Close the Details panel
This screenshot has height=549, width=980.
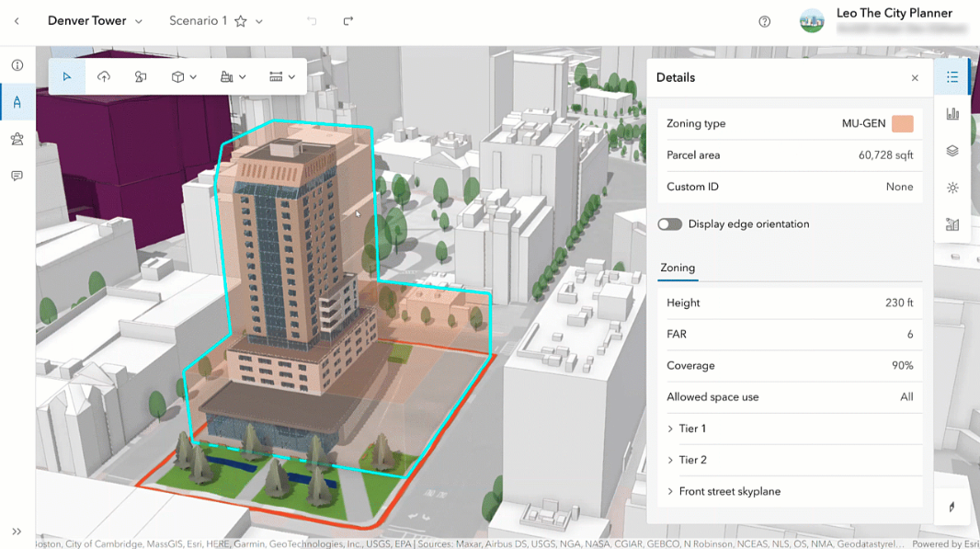[915, 78]
